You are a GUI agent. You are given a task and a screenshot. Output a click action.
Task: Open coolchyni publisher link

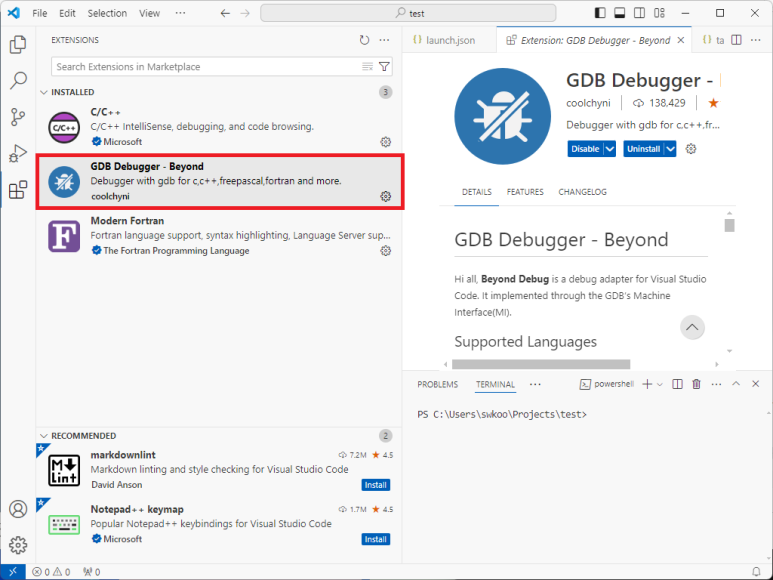coord(588,103)
